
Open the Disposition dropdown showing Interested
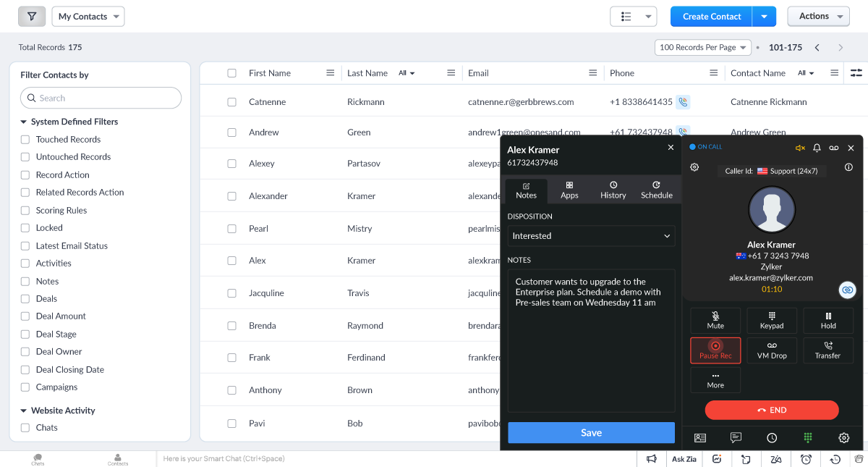click(x=591, y=236)
